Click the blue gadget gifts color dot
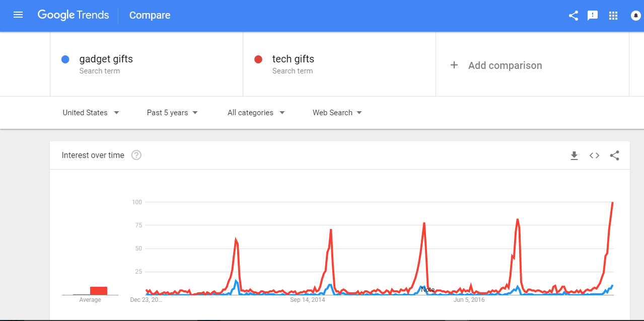The image size is (644, 321). (65, 59)
